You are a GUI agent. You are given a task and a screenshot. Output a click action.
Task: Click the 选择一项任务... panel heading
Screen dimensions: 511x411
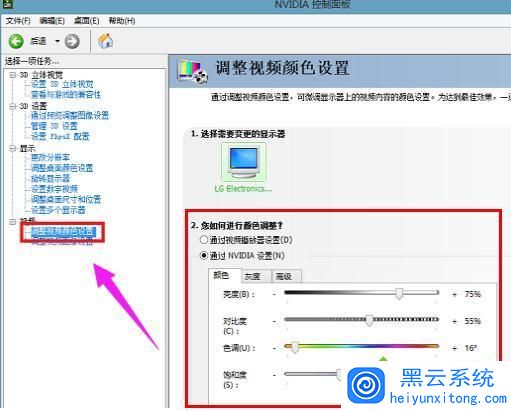[x=32, y=61]
